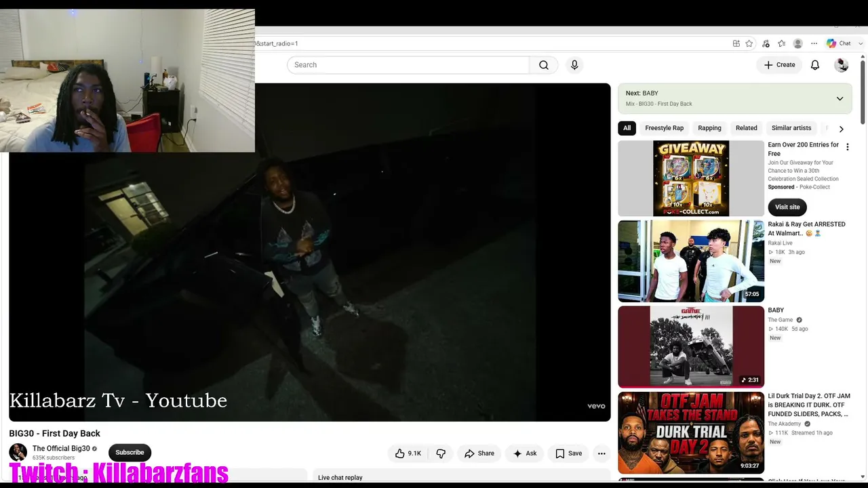
Task: Click the '635K subscribers' count
Action: click(x=54, y=458)
